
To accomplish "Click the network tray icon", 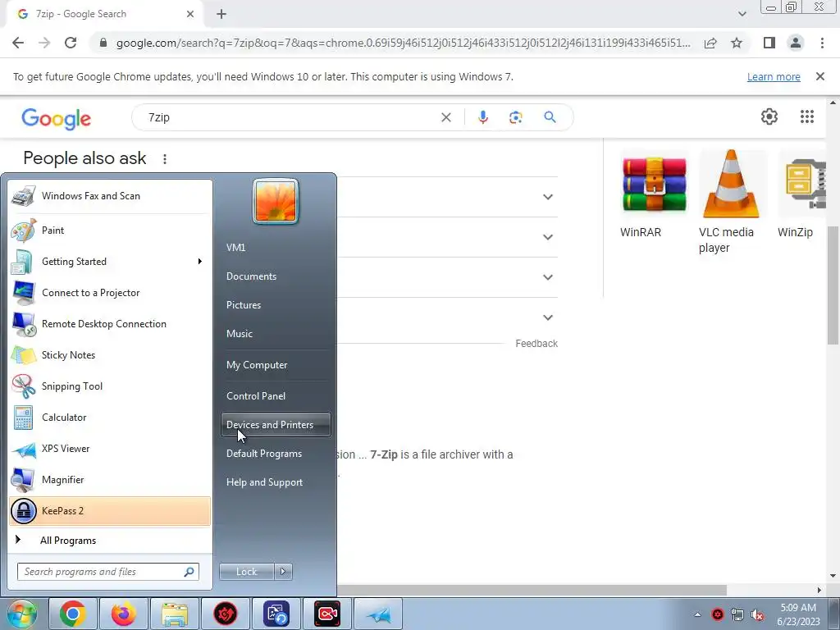I will point(737,614).
